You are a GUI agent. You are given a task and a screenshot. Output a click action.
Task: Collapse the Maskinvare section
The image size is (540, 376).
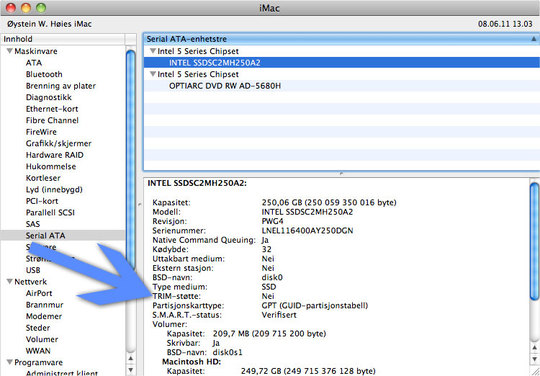[9, 51]
